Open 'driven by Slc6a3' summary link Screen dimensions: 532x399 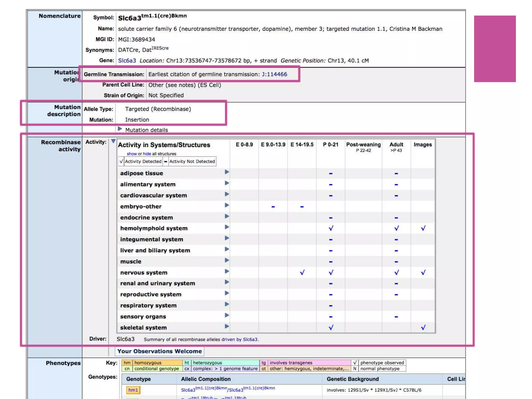(x=240, y=340)
